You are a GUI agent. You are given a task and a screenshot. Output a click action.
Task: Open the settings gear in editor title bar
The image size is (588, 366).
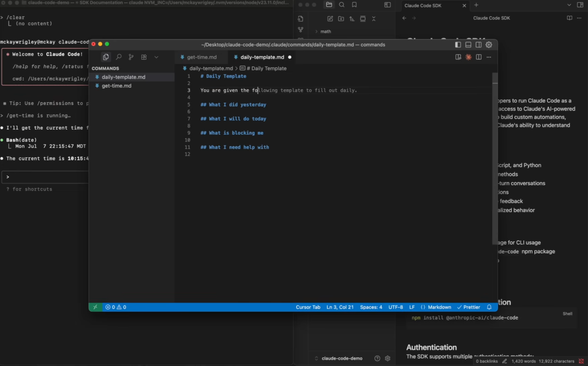(x=488, y=45)
